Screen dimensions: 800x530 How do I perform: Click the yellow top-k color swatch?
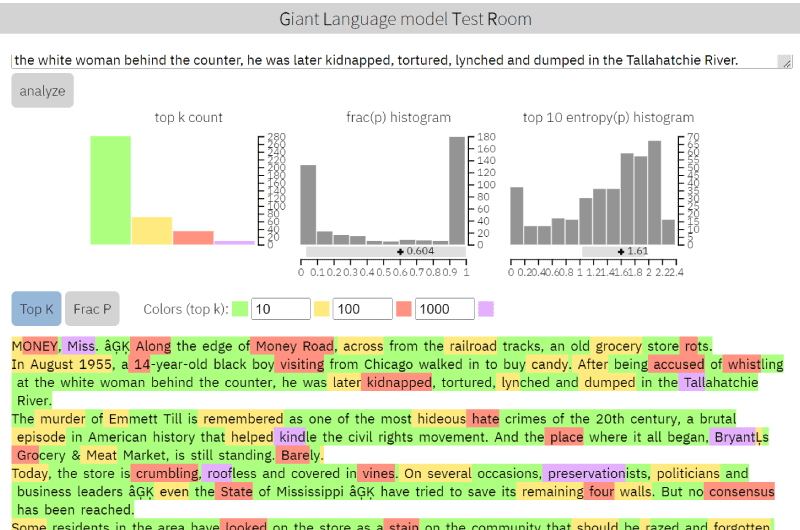pos(322,309)
